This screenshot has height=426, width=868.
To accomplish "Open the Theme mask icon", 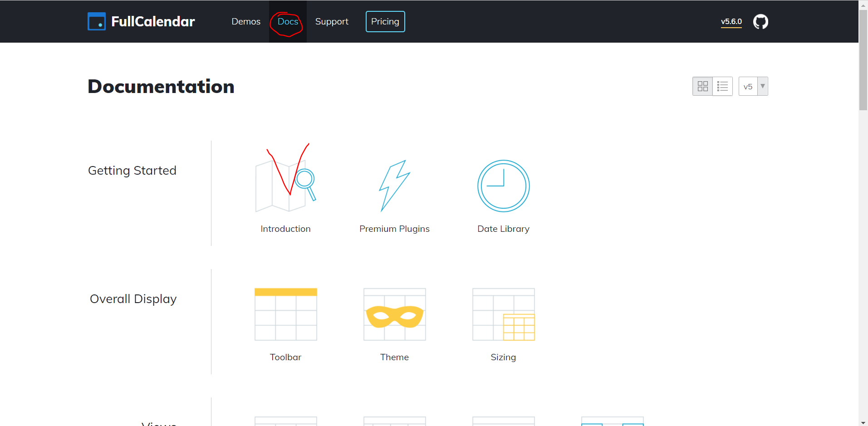I will point(395,314).
